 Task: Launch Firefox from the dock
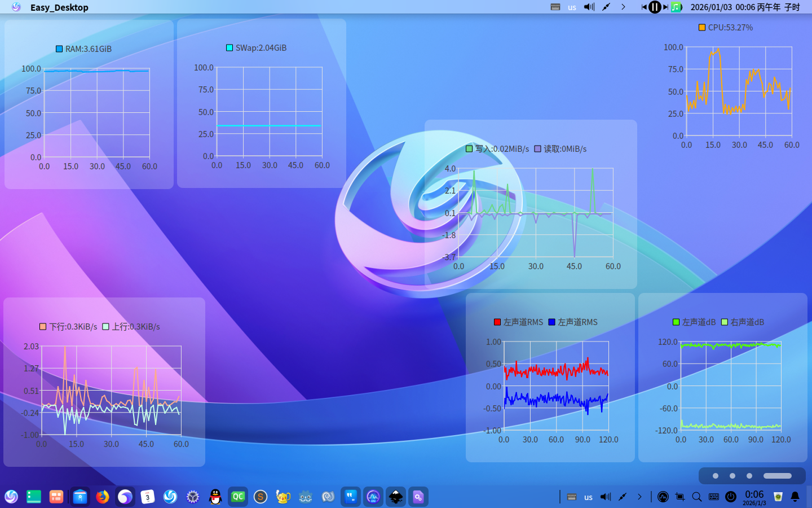pos(103,497)
